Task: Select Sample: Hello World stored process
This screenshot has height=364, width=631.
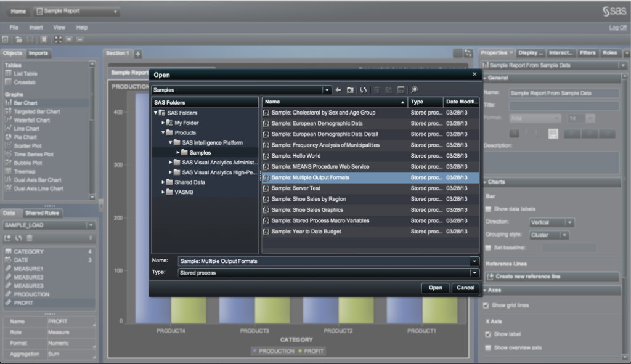Action: [370, 156]
